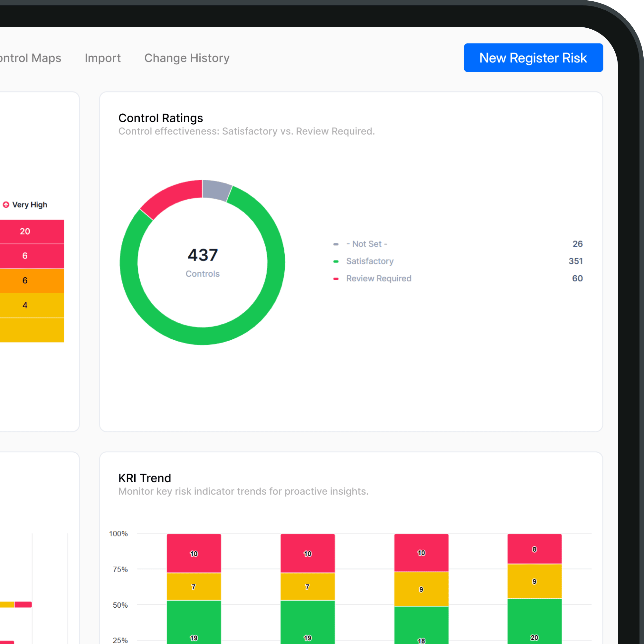The height and width of the screenshot is (644, 644).
Task: Click the red Review Required legend marker
Action: tap(336, 279)
